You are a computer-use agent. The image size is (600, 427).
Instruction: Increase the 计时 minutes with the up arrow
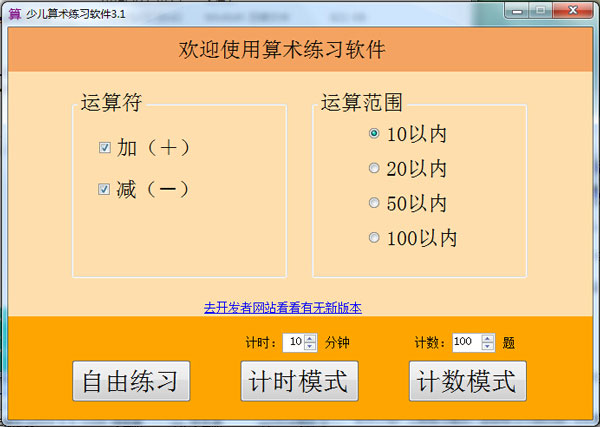coord(311,338)
